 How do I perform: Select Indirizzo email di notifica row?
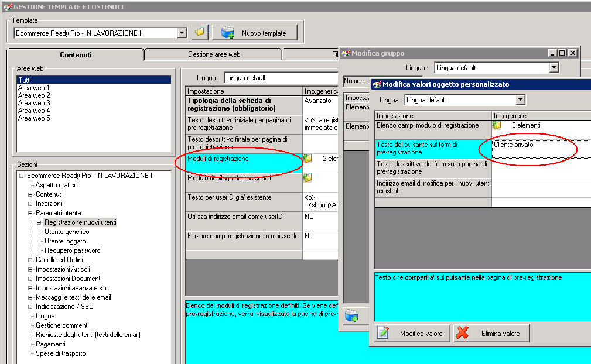433,187
